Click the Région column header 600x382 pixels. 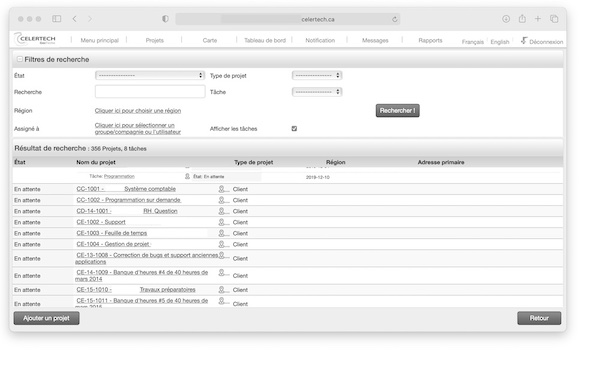click(336, 162)
